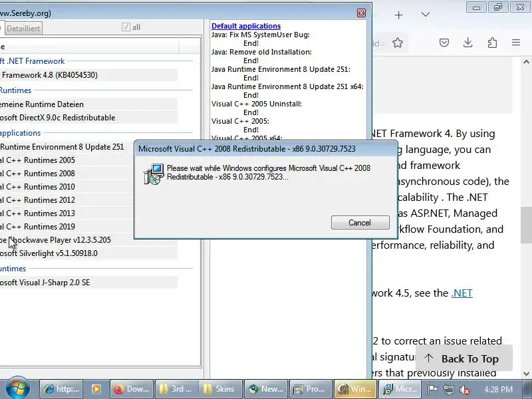Select C++ Runtimes 2005 row
Viewport: 532px width, 399px height.
point(66,160)
